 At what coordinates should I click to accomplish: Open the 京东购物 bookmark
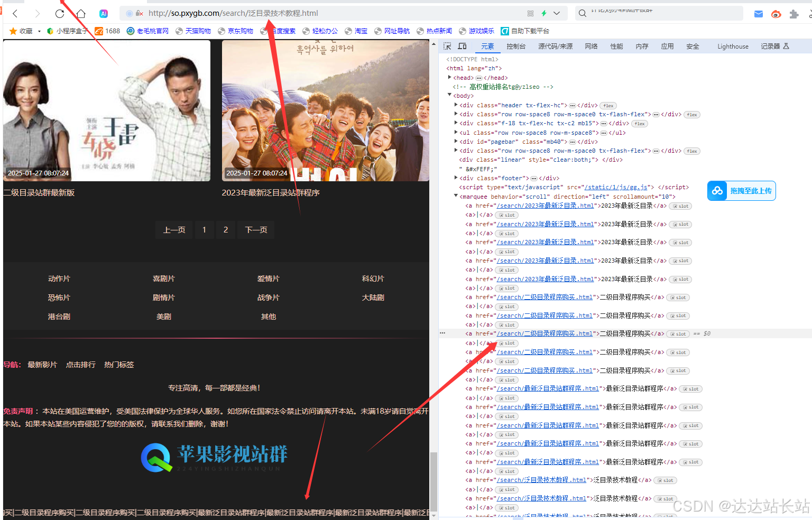point(235,31)
